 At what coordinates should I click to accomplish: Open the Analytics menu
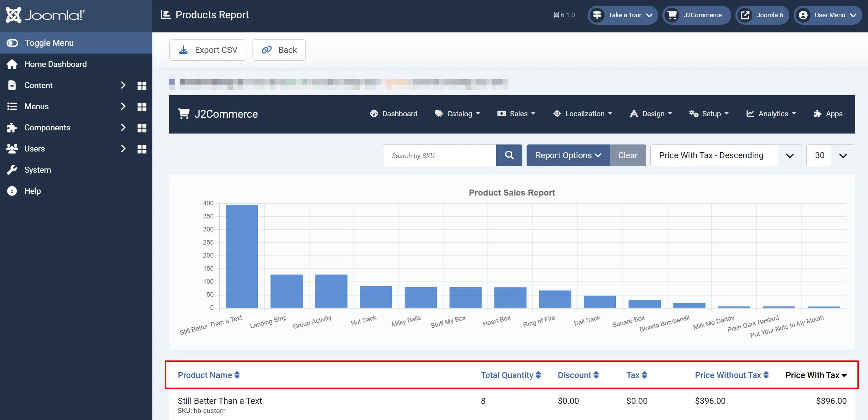click(771, 114)
